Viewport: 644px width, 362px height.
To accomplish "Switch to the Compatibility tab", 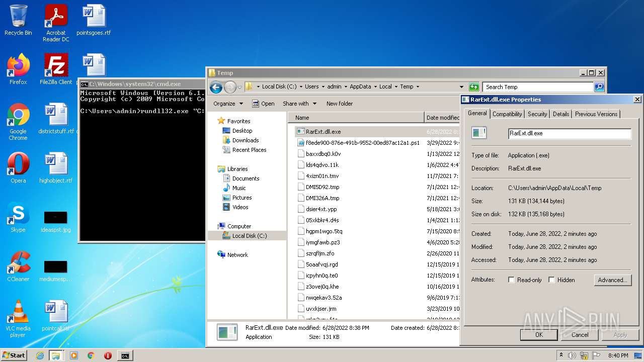I will (x=507, y=114).
